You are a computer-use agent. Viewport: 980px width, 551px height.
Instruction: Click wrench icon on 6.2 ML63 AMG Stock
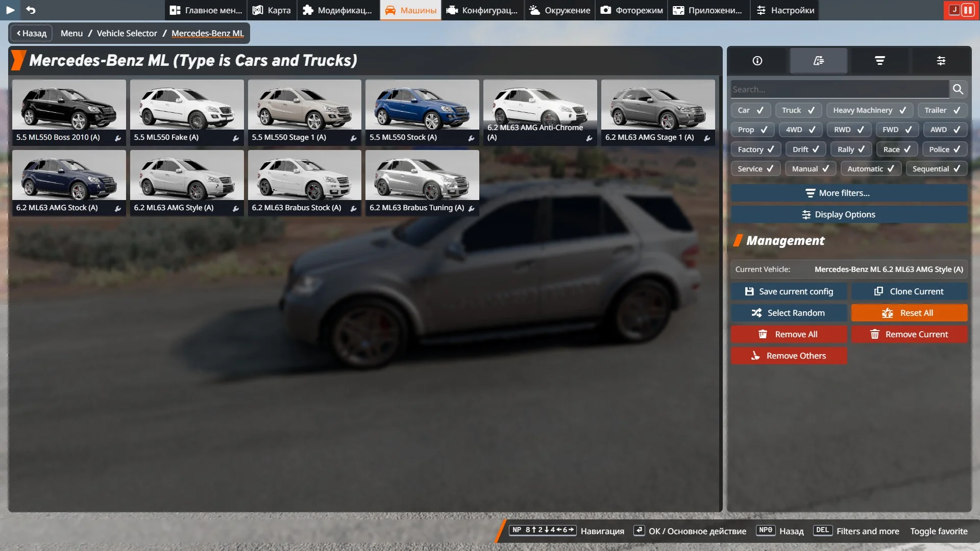(118, 209)
